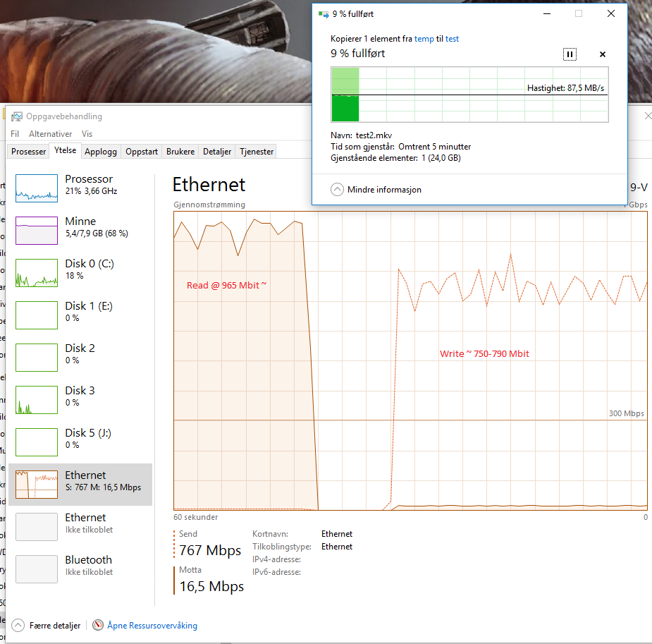Select the active Ethernet entry with 767 Mbps

pos(80,485)
